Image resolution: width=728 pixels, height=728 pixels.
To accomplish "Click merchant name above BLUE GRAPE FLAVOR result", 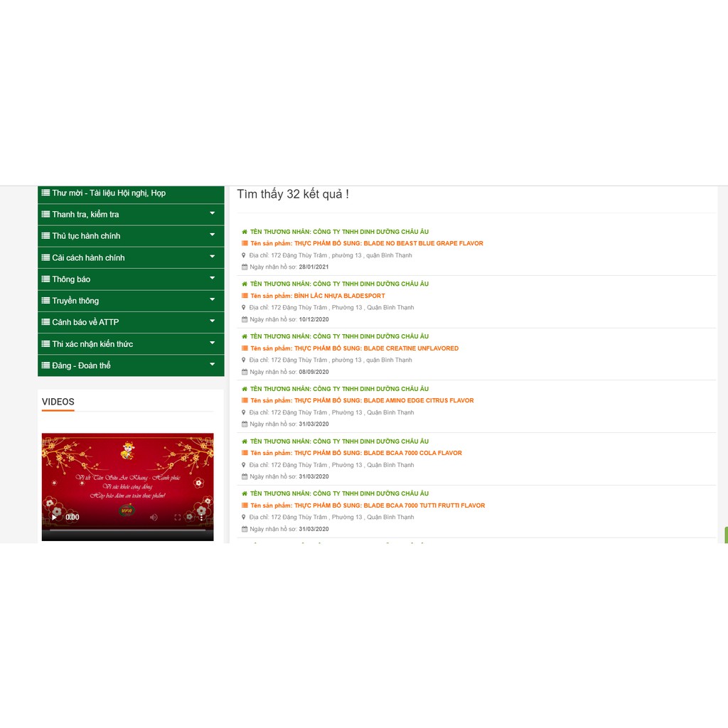I will 339,232.
